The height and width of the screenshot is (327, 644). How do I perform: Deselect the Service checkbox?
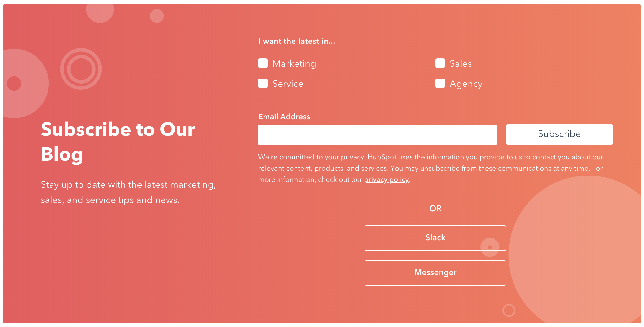pos(263,84)
